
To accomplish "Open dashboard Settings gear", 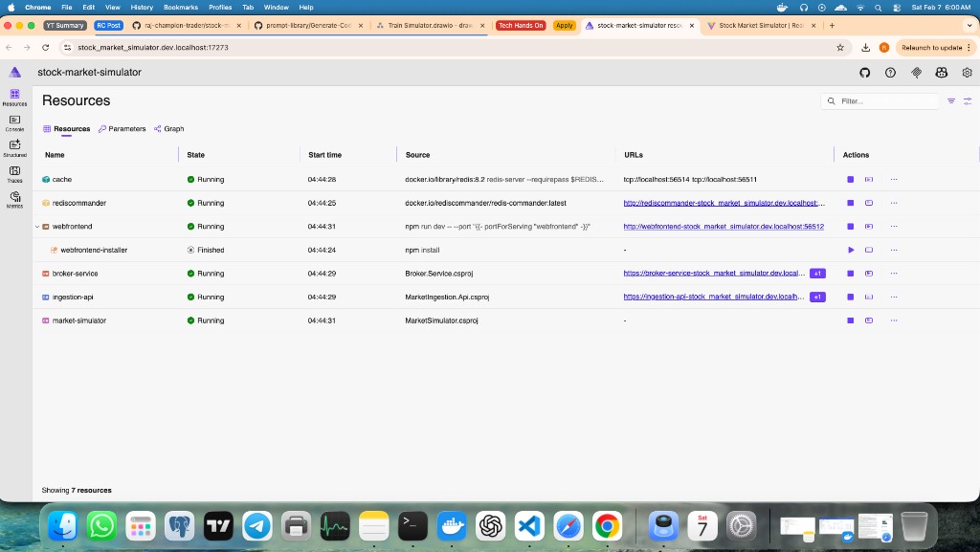I will tap(967, 72).
